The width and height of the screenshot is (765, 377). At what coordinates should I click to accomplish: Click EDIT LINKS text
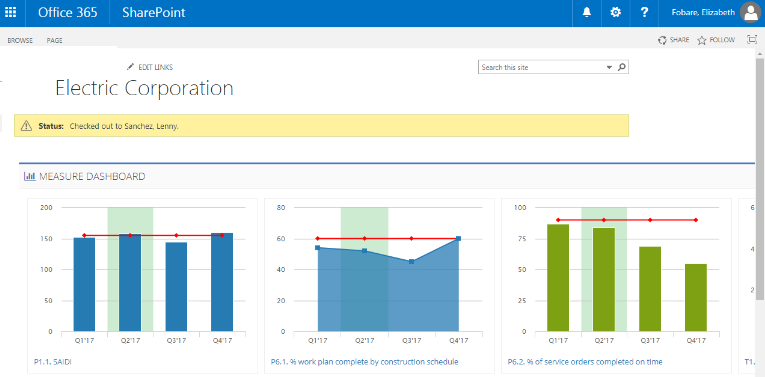point(156,67)
